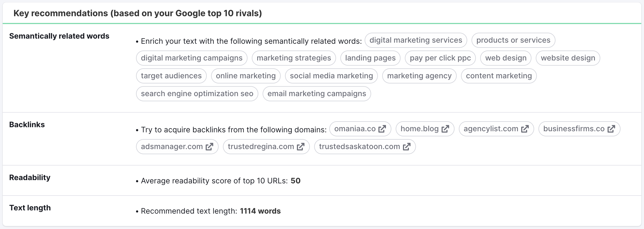This screenshot has width=644, height=229.
Task: Click the 'content marketing' keyword pill
Action: click(x=499, y=76)
